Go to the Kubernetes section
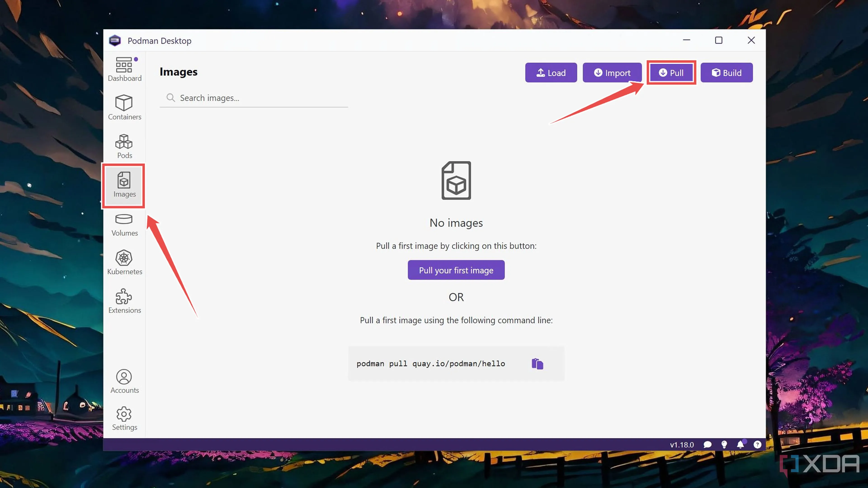 pos(124,262)
